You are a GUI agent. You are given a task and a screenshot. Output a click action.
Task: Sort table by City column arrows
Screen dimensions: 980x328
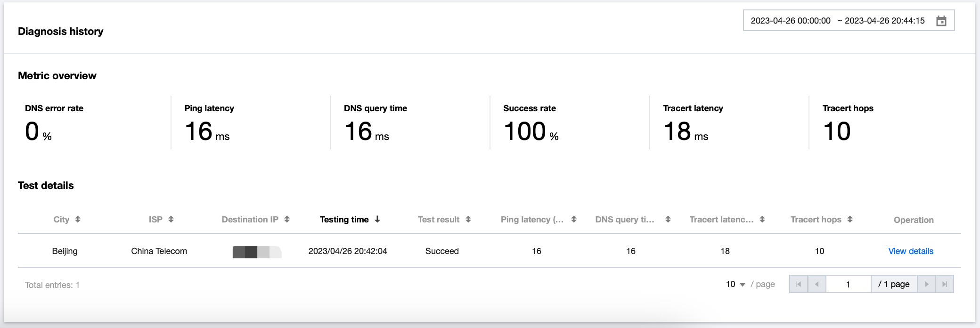click(x=78, y=219)
